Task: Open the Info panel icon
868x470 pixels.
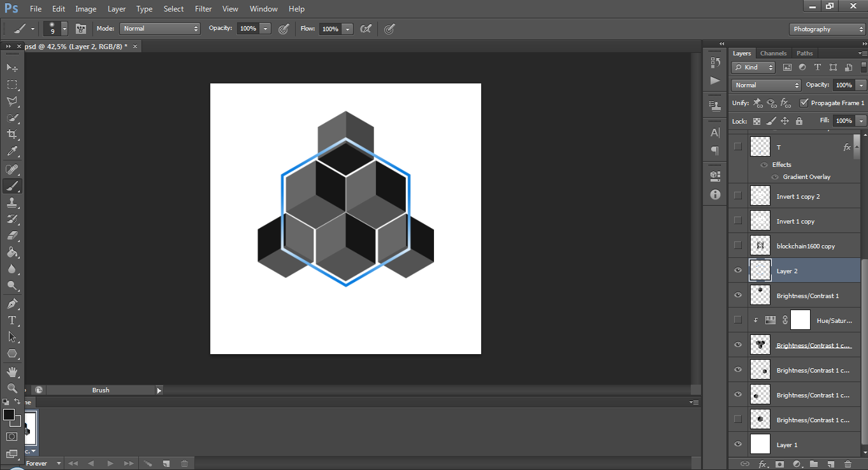Action: click(x=715, y=194)
